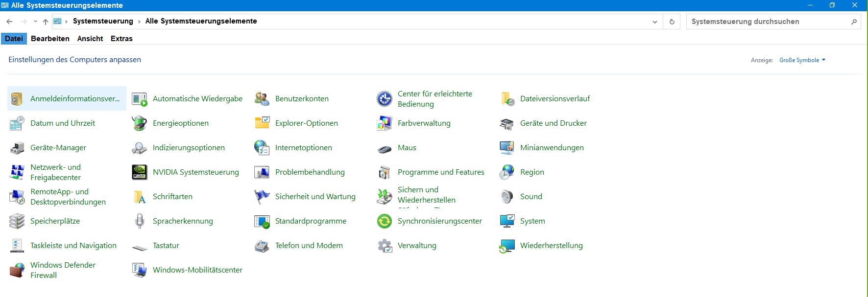The width and height of the screenshot is (868, 297).
Task: Click the Energieoptionen battery icon
Action: click(139, 123)
